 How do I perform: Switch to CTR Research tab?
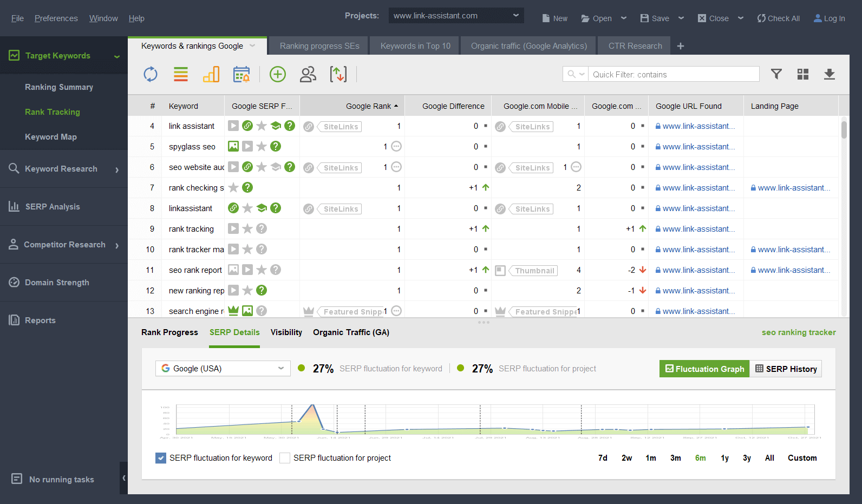(x=635, y=46)
